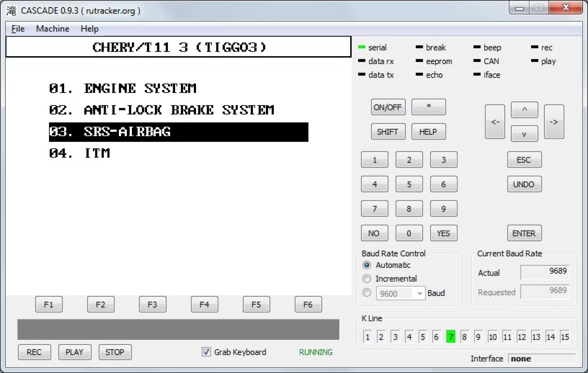
Task: Select K Line 1
Action: pos(367,337)
